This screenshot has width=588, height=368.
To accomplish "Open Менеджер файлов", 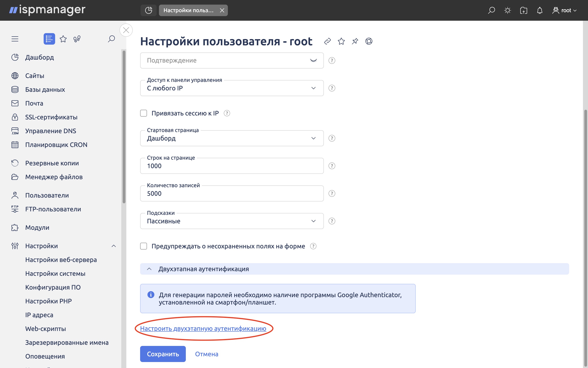I will (54, 177).
